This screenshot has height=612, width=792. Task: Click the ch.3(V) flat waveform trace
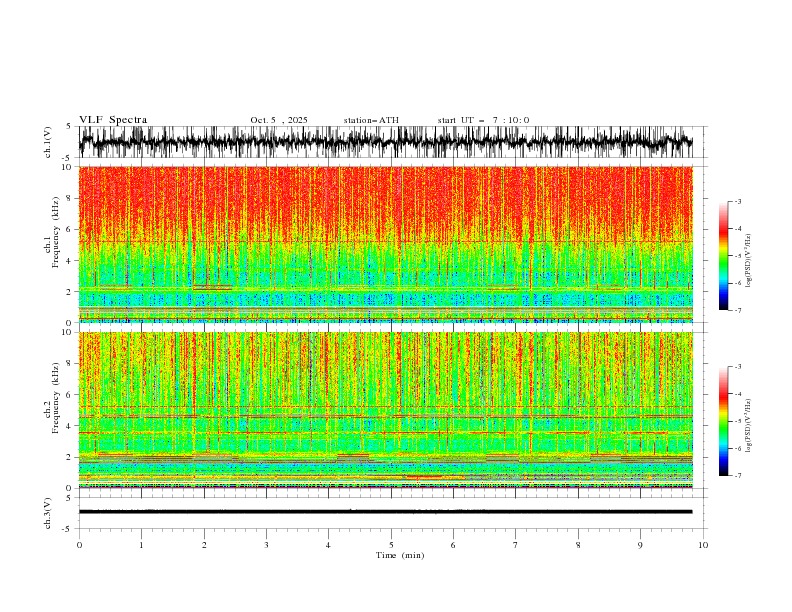tap(385, 512)
